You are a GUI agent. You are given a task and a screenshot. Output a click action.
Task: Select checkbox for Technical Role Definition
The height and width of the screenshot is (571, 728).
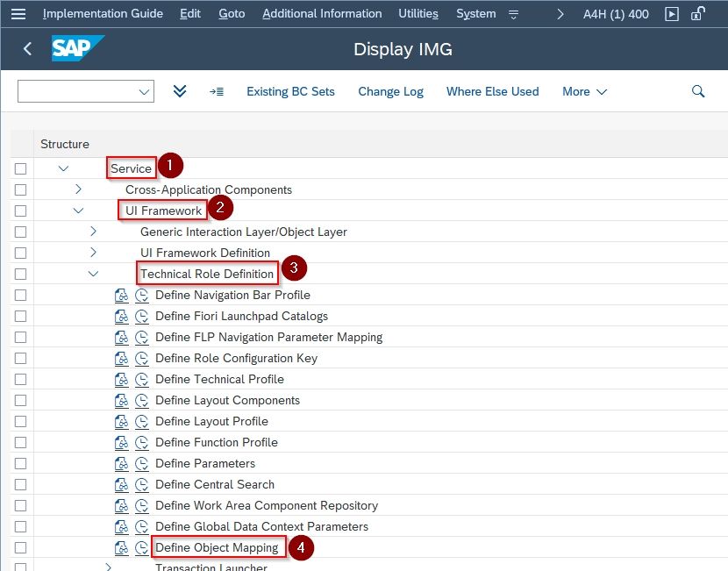20,274
